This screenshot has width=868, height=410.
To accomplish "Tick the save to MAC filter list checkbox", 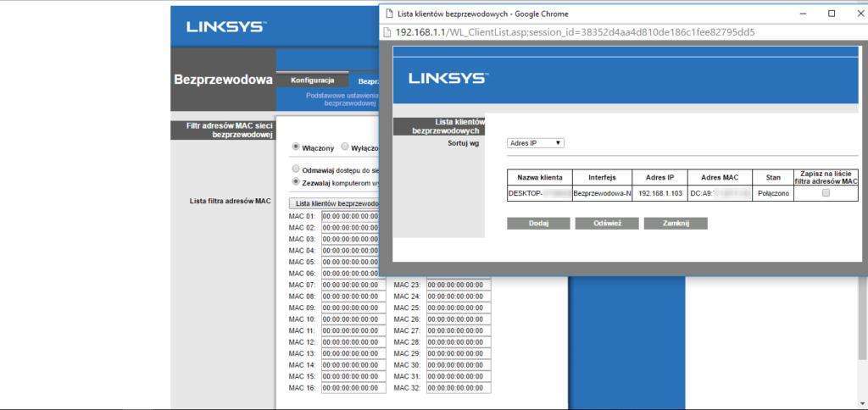I will (x=826, y=193).
